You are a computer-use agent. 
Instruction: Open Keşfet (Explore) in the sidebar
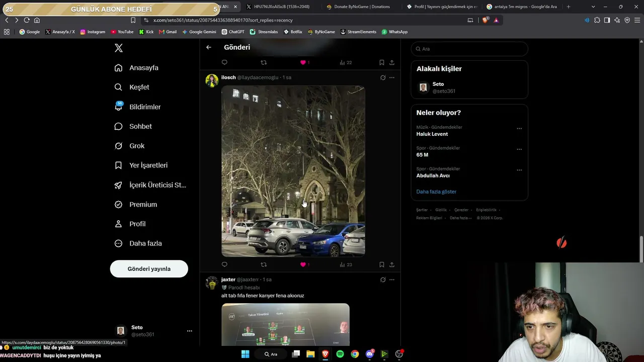[132, 87]
